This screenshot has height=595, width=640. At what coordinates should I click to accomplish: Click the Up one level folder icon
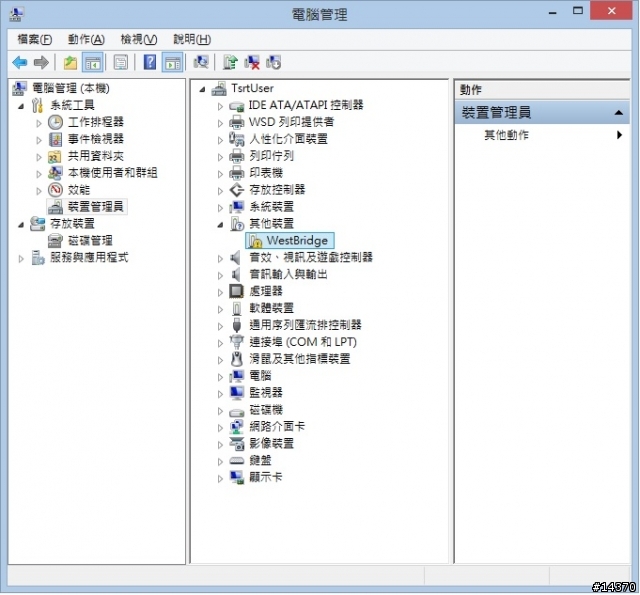70,62
